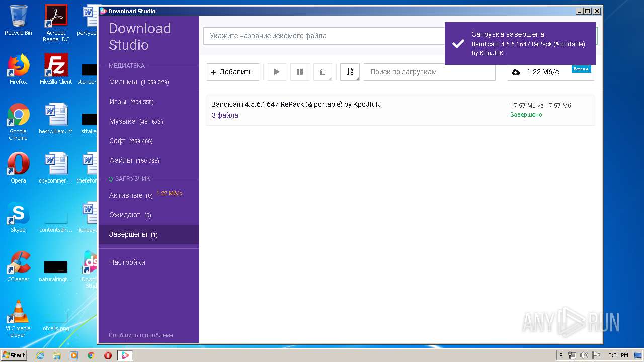Click the Delete download trash icon
This screenshot has width=644, height=362.
(323, 72)
